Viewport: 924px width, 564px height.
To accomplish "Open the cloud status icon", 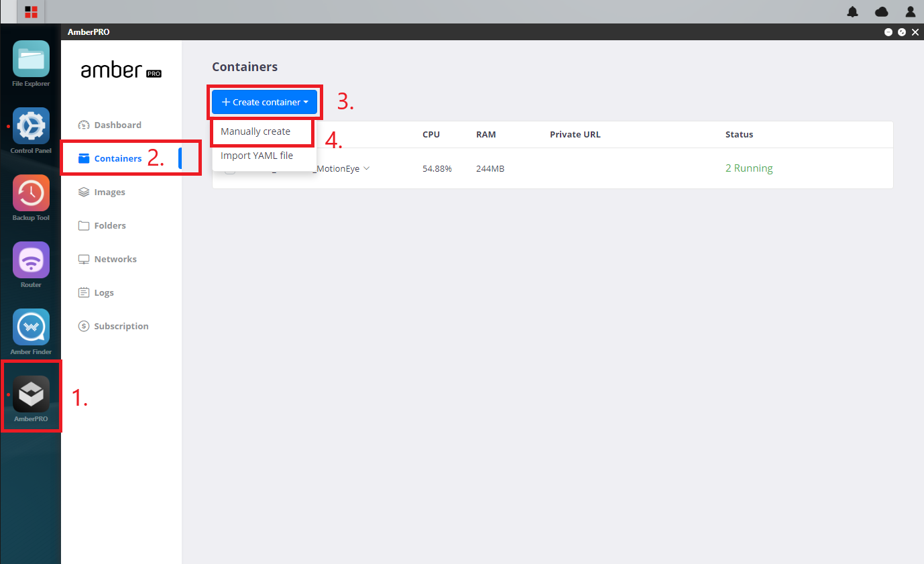I will click(x=882, y=11).
